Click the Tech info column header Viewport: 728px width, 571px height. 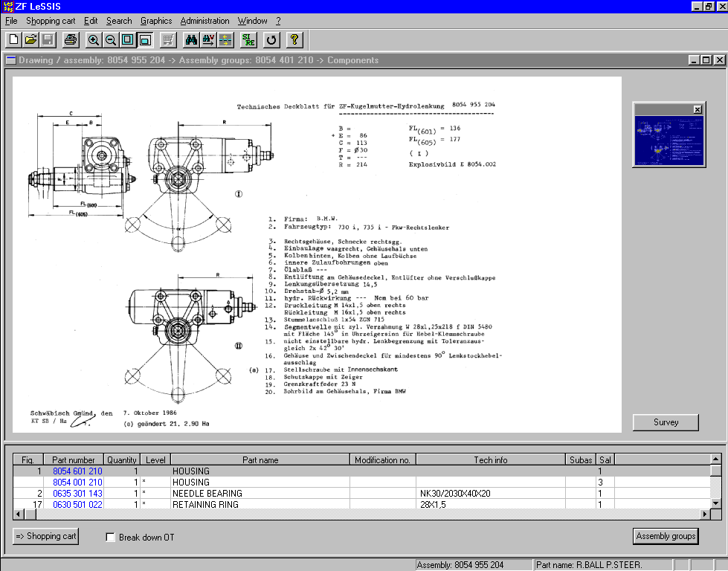click(490, 459)
